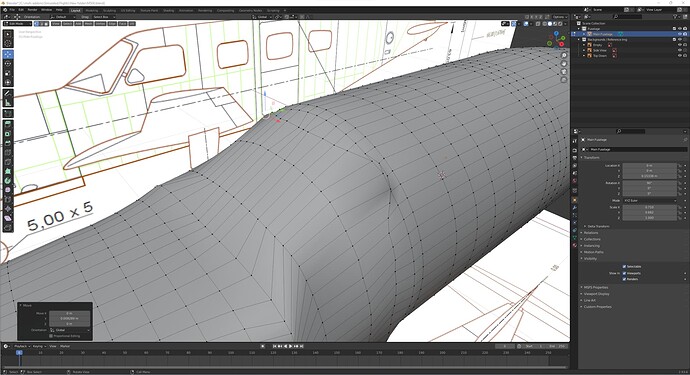Hide Top Down with its eye icon

679,56
